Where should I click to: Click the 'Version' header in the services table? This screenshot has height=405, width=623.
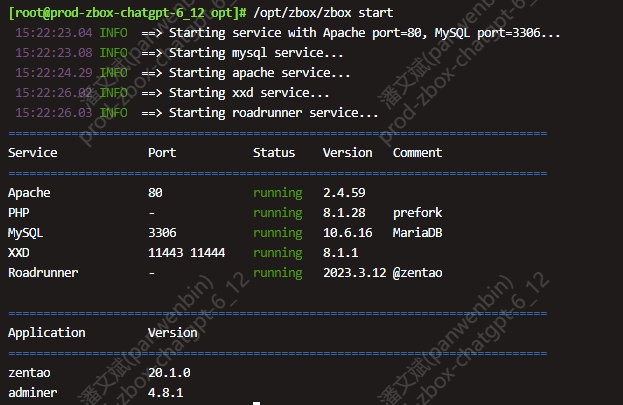pyautogui.click(x=348, y=153)
